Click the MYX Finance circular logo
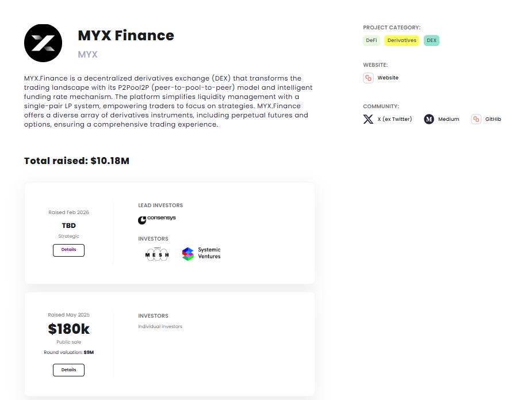Image resolution: width=532 pixels, height=400 pixels. [x=43, y=43]
